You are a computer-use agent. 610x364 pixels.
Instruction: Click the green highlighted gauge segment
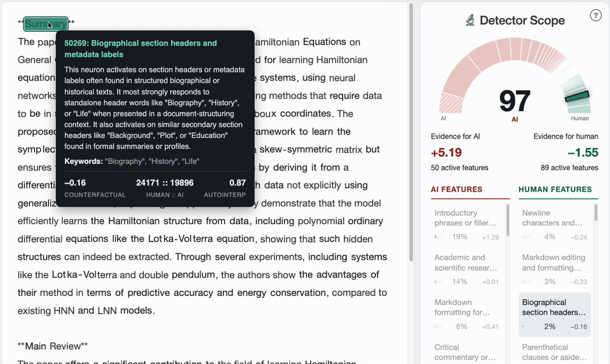click(x=578, y=96)
